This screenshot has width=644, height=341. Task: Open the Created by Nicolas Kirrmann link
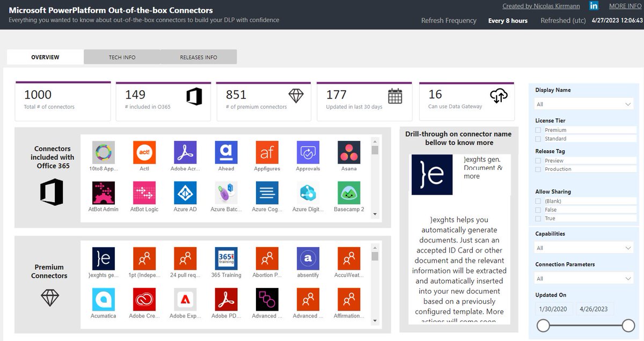pos(541,6)
